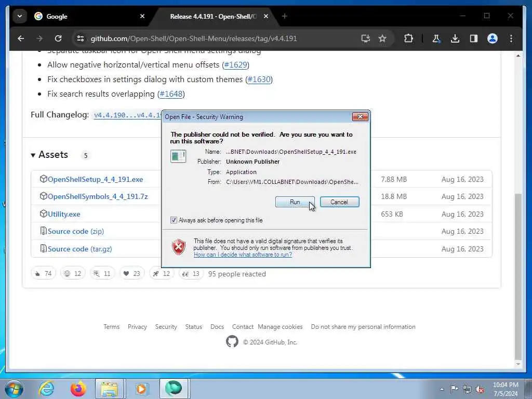Open the Windows Start button
532x399 pixels.
14,389
